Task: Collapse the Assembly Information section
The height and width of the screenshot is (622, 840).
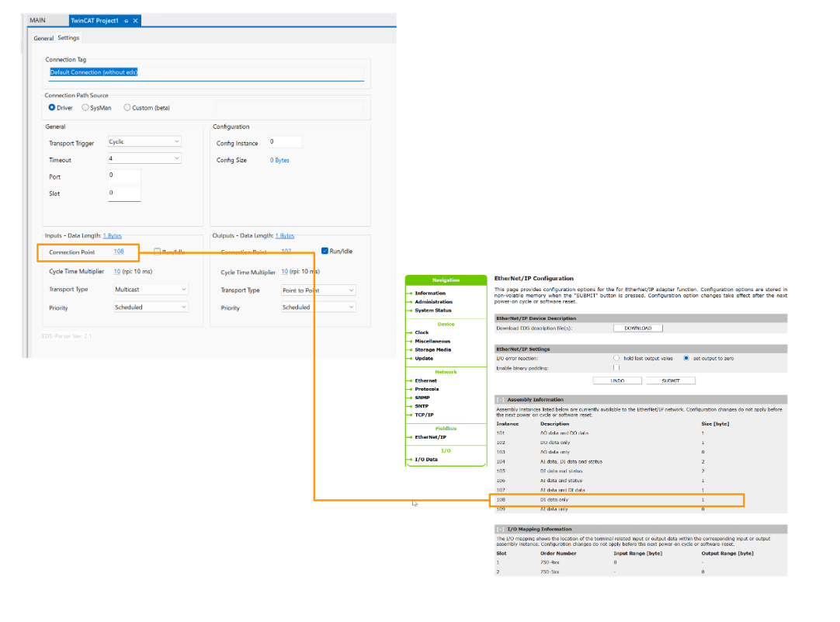Action: (x=500, y=399)
